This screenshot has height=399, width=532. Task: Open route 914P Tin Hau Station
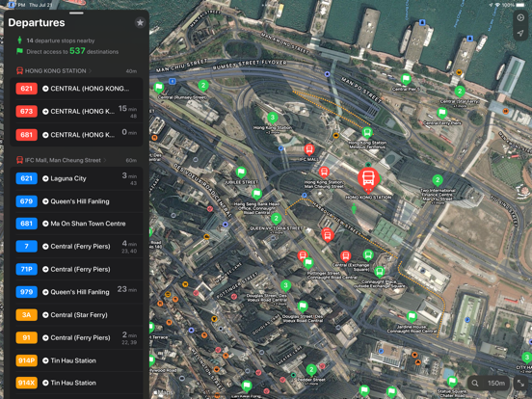pyautogui.click(x=76, y=360)
